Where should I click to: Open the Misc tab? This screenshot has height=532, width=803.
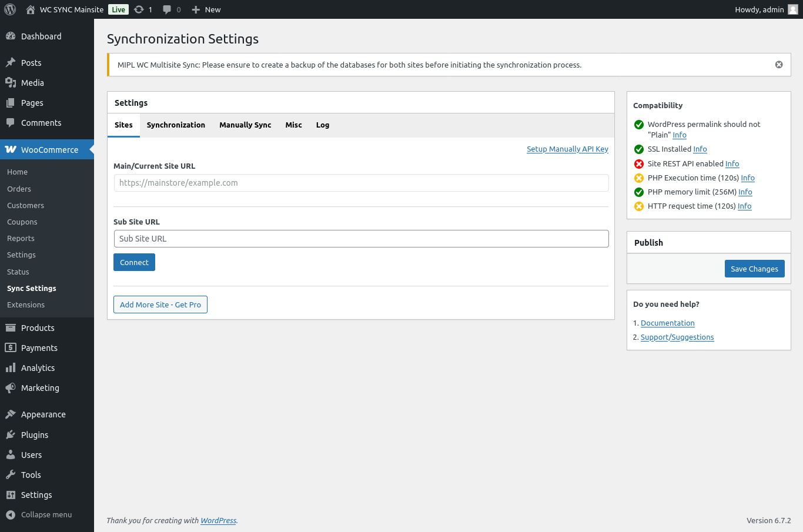tap(293, 125)
